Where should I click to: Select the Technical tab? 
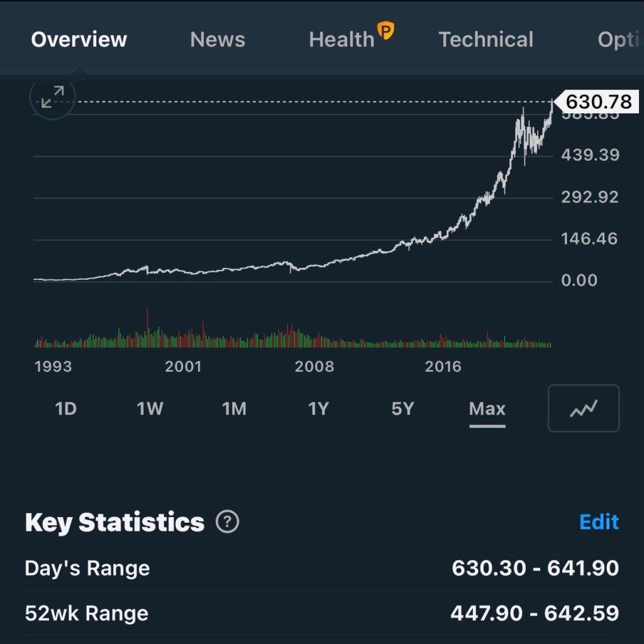point(486,40)
